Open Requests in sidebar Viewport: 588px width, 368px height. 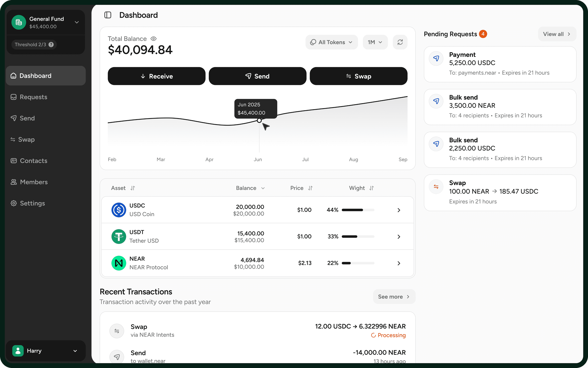point(46,97)
